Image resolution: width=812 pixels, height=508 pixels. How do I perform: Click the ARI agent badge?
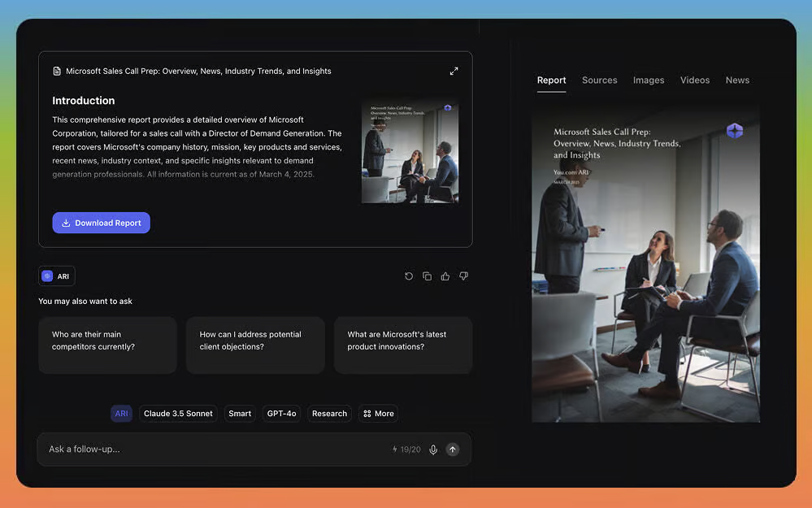pos(56,276)
